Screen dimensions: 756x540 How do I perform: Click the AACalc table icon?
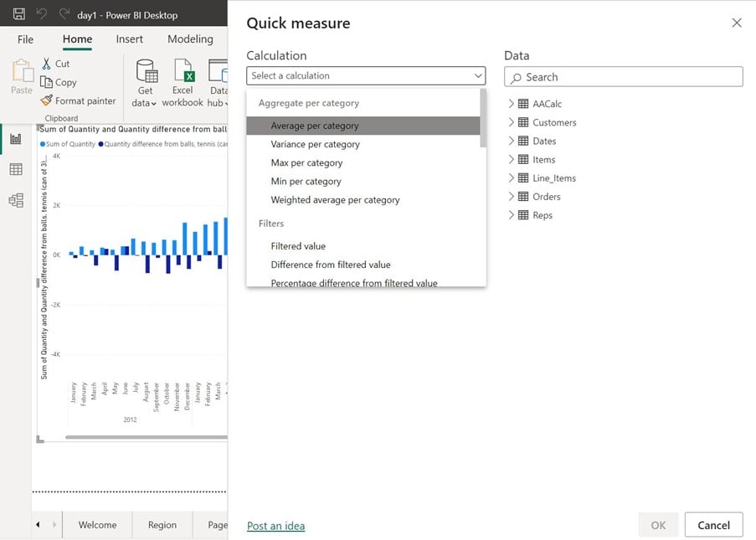(523, 104)
